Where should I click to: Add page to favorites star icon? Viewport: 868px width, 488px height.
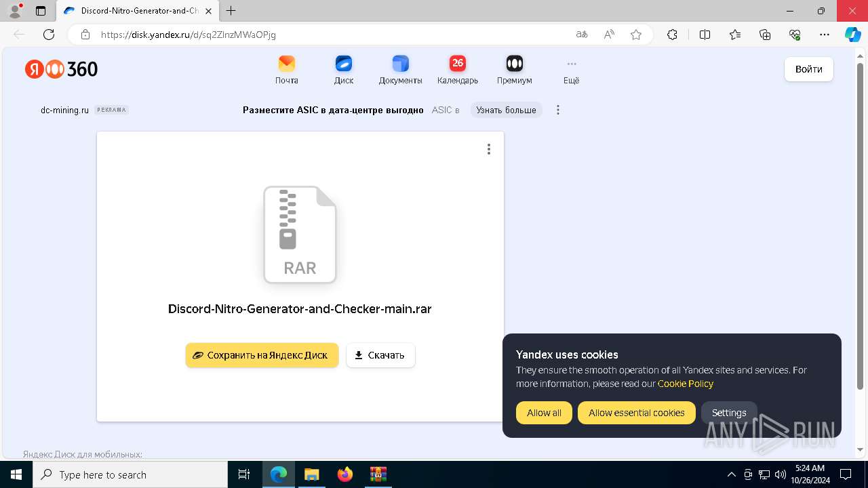pyautogui.click(x=636, y=35)
